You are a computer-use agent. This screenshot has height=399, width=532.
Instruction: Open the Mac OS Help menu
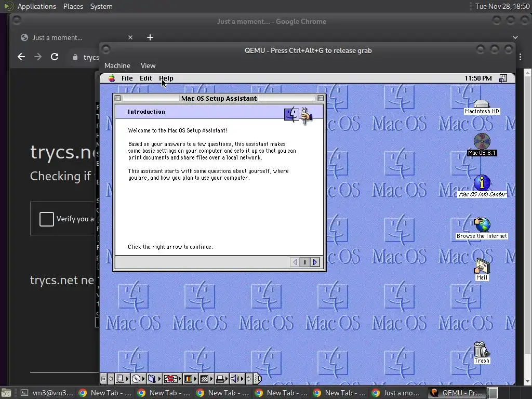166,78
